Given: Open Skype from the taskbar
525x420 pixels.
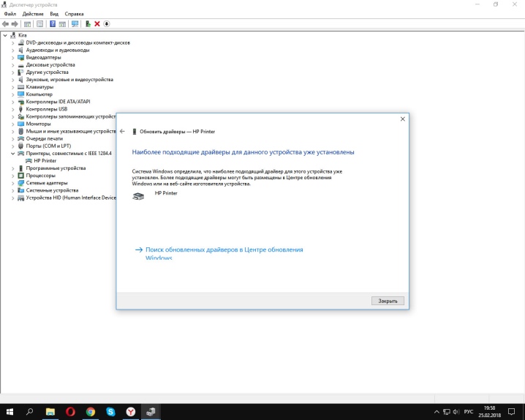Looking at the screenshot, I should (x=110, y=412).
